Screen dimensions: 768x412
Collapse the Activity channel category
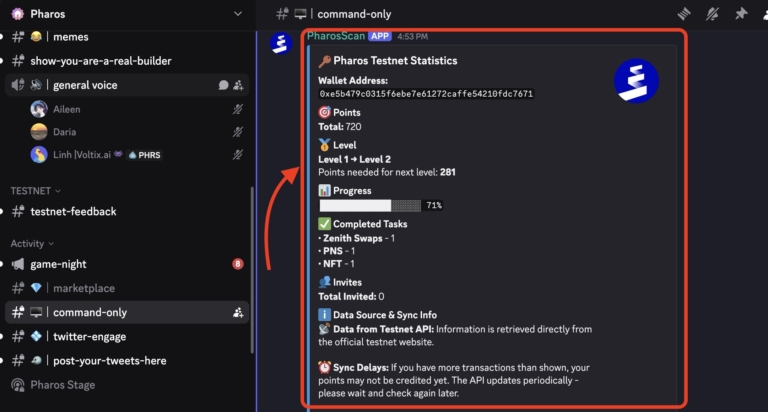pos(32,243)
